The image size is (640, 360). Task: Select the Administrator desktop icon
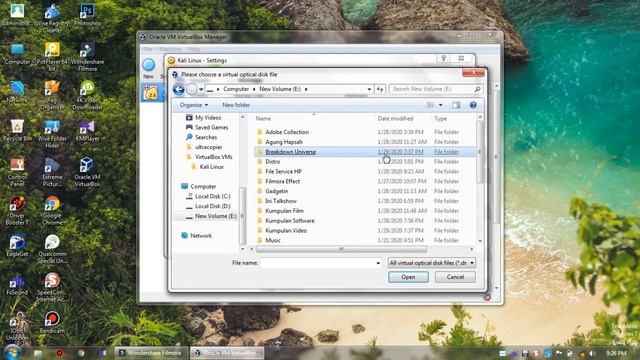[x=17, y=15]
